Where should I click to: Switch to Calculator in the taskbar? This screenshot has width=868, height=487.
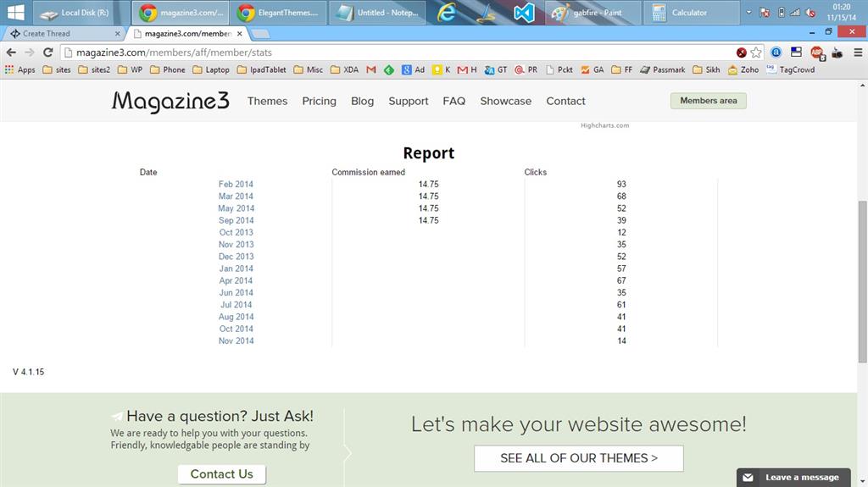pos(691,12)
